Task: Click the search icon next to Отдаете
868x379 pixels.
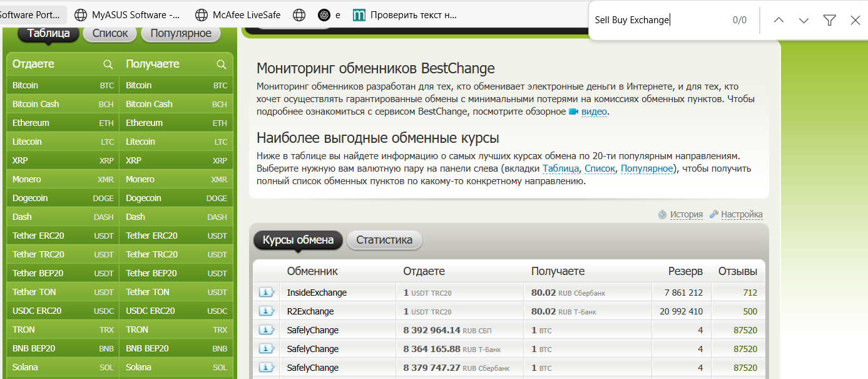Action: tap(108, 64)
